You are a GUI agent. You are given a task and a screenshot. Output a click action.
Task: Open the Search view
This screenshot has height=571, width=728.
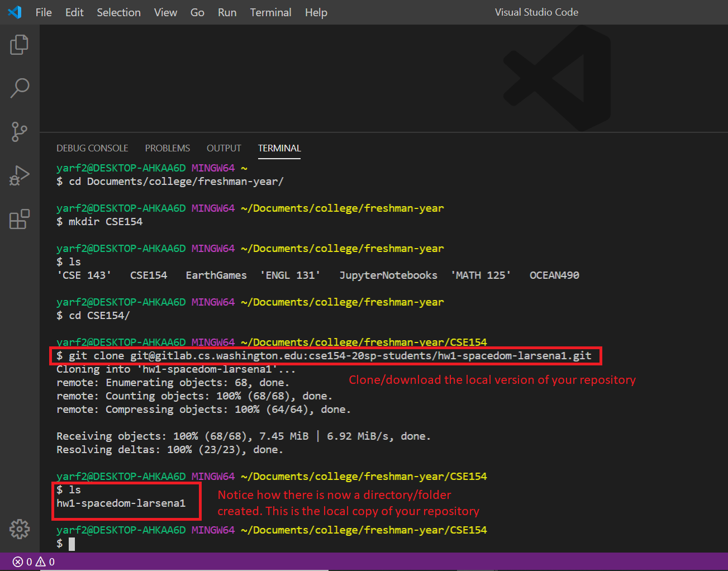[x=20, y=88]
